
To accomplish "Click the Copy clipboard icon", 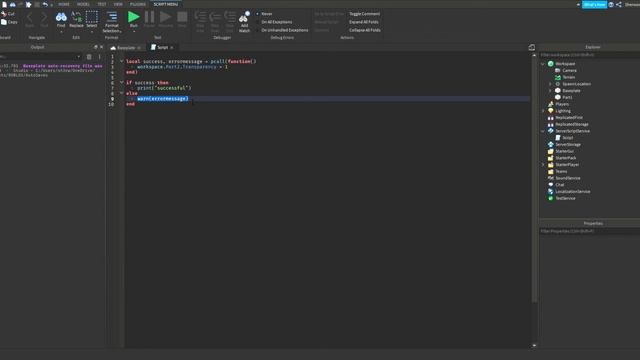I will point(4,22).
